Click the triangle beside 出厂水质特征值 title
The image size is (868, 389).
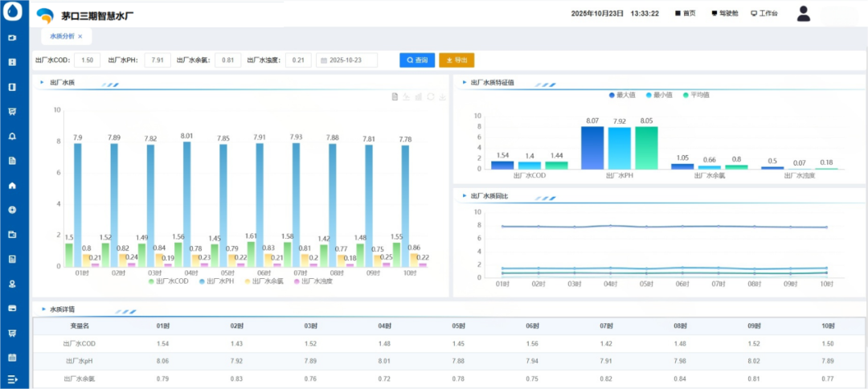click(x=464, y=83)
